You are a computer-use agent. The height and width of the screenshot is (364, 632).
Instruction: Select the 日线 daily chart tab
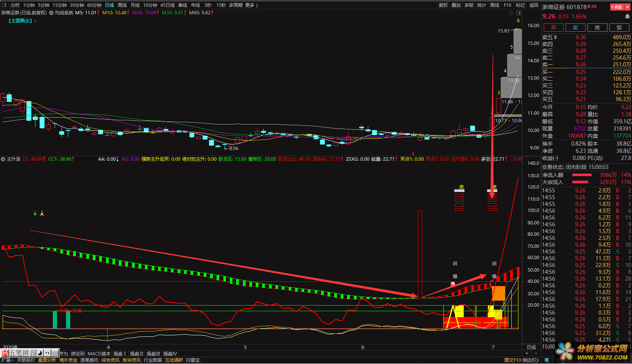click(x=109, y=5)
